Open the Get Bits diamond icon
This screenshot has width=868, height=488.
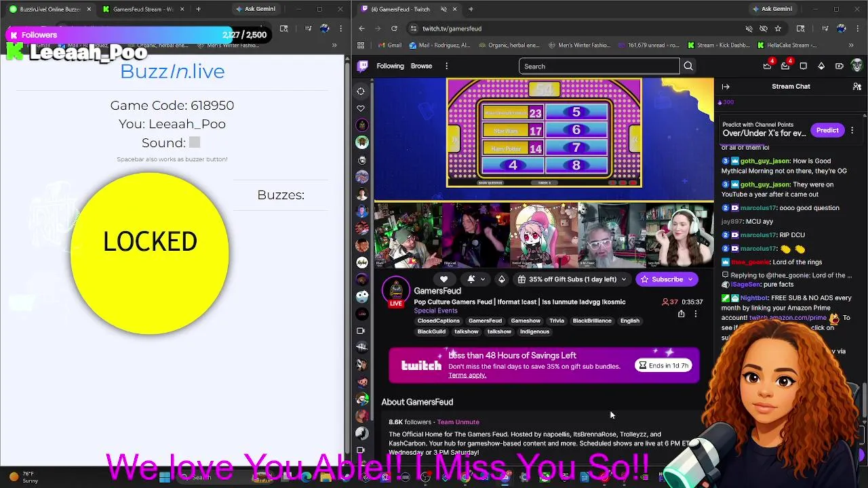[x=821, y=66]
